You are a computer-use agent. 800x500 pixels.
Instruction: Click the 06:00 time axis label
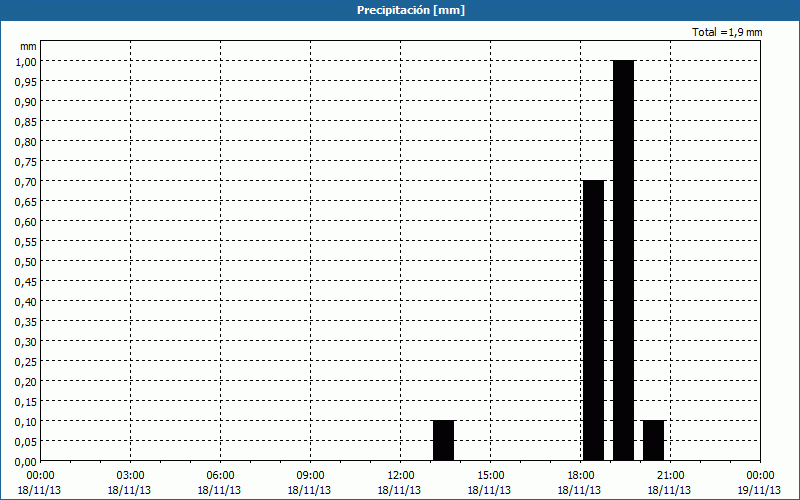(x=220, y=475)
